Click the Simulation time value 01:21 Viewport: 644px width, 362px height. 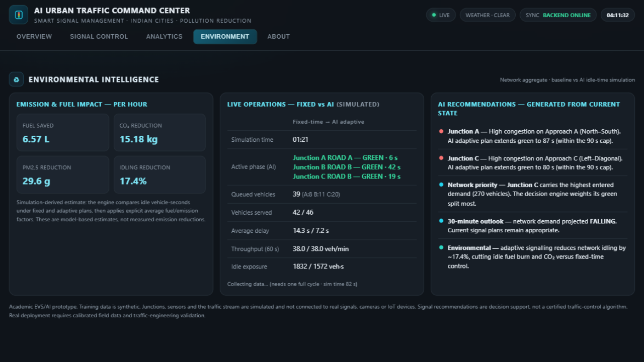coord(300,140)
